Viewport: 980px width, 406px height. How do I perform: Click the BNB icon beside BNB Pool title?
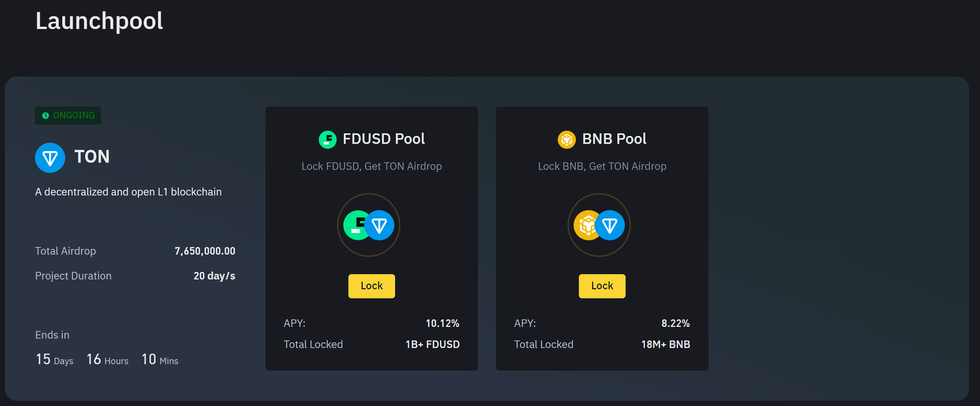click(x=566, y=139)
